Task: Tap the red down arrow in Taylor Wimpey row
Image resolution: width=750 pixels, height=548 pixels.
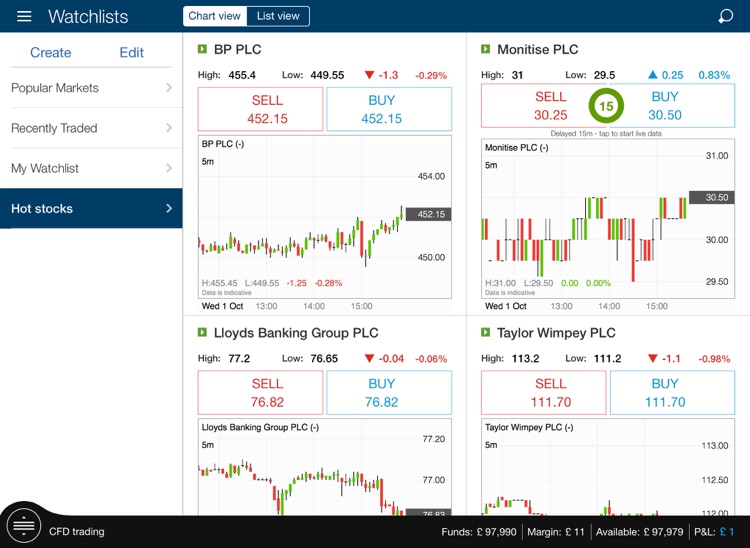Action: [652, 359]
